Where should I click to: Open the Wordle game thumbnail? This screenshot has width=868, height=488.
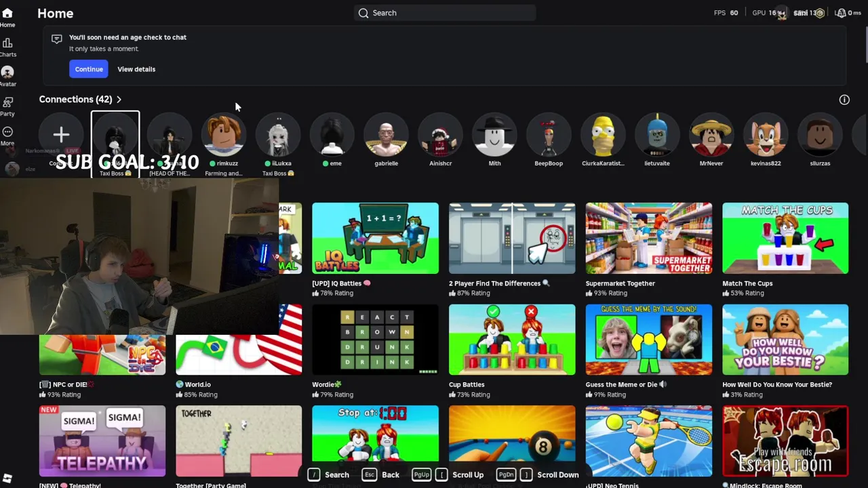(x=375, y=340)
